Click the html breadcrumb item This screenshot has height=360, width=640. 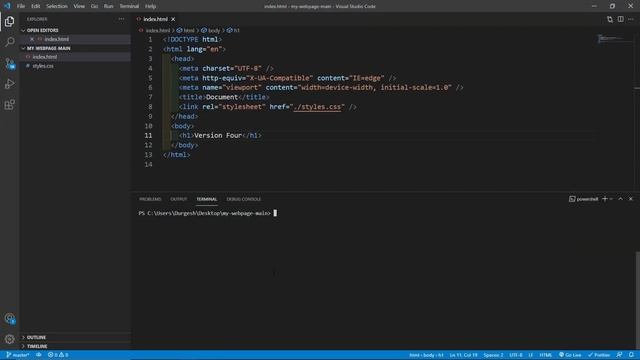186,30
